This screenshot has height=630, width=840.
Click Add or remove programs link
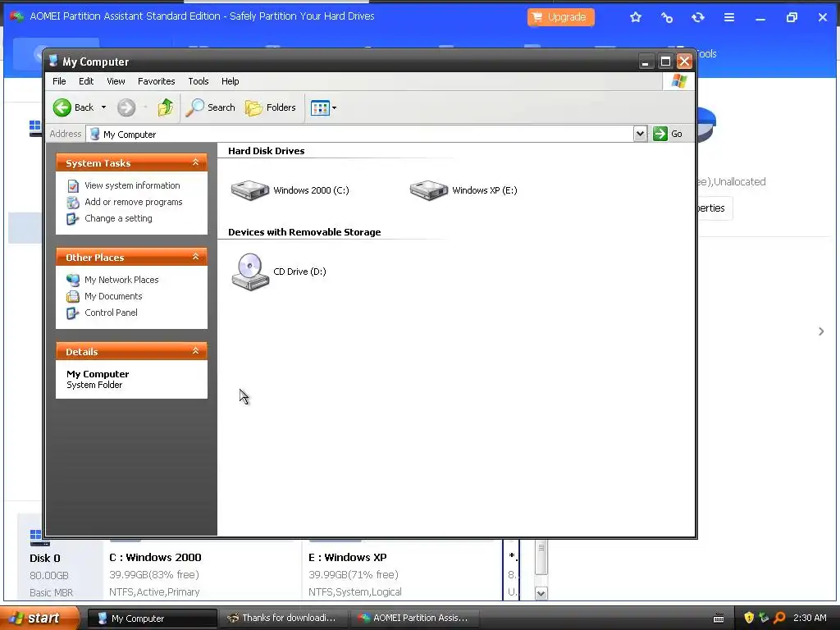[134, 202]
